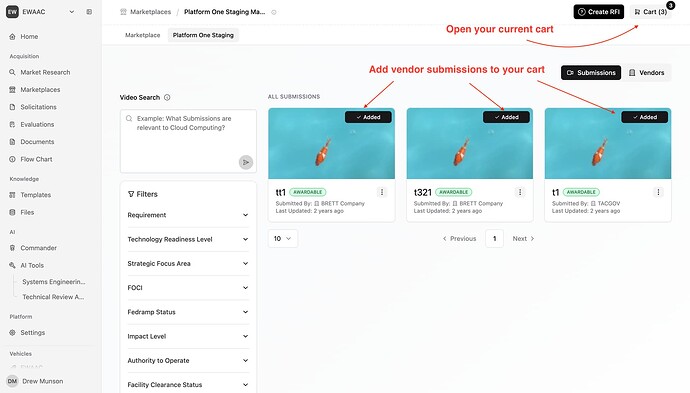
Task: Click the Templates sidebar icon
Action: [x=12, y=195]
